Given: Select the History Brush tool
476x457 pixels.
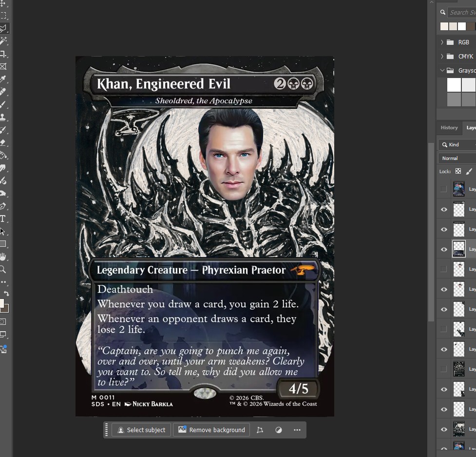Looking at the screenshot, I should (x=3, y=130).
